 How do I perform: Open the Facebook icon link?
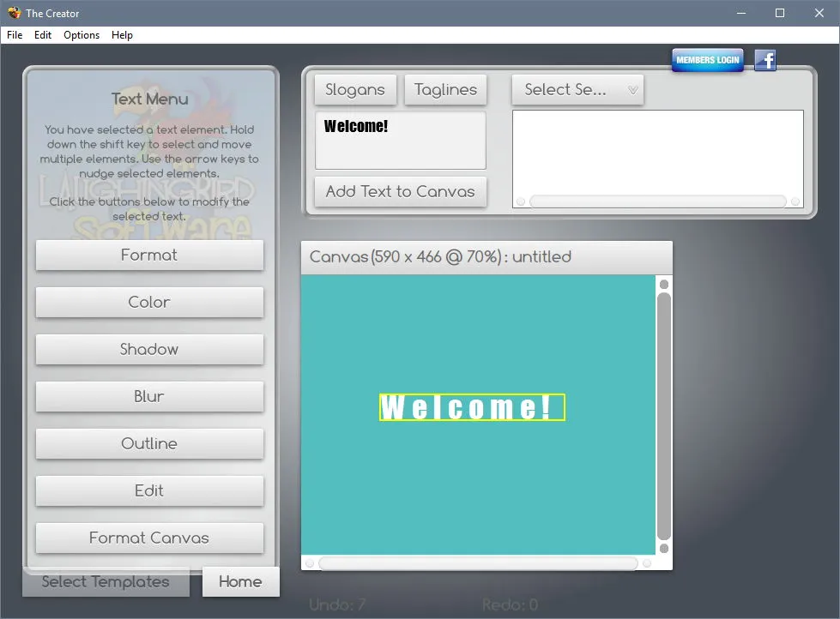click(x=765, y=60)
